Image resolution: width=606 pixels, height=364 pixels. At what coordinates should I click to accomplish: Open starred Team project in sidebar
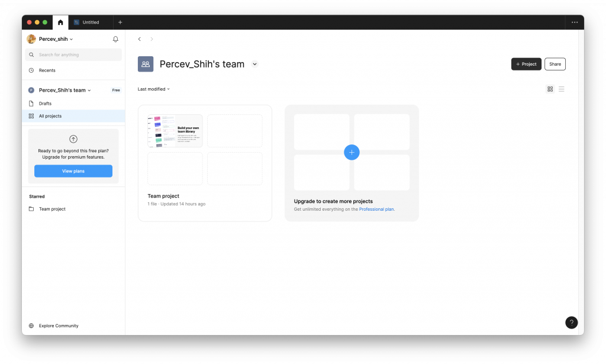tap(73, 209)
